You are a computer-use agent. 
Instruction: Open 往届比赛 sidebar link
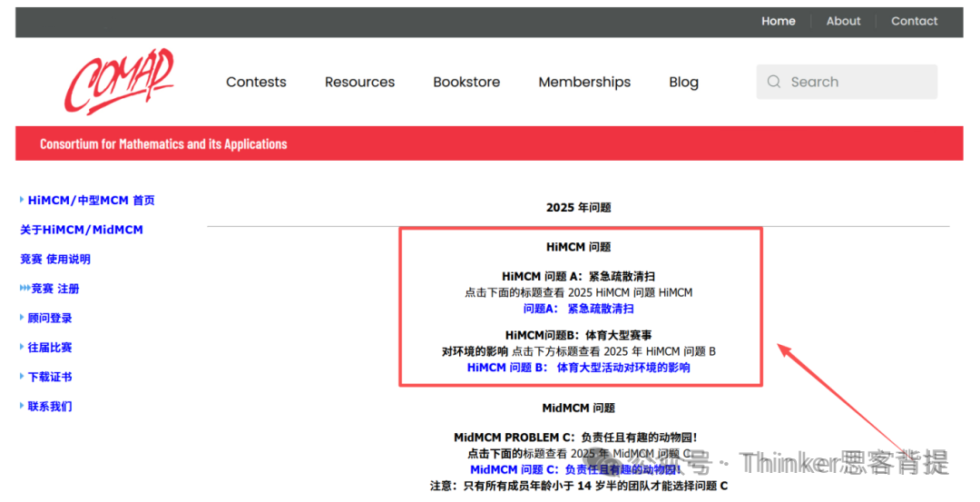[x=50, y=348]
